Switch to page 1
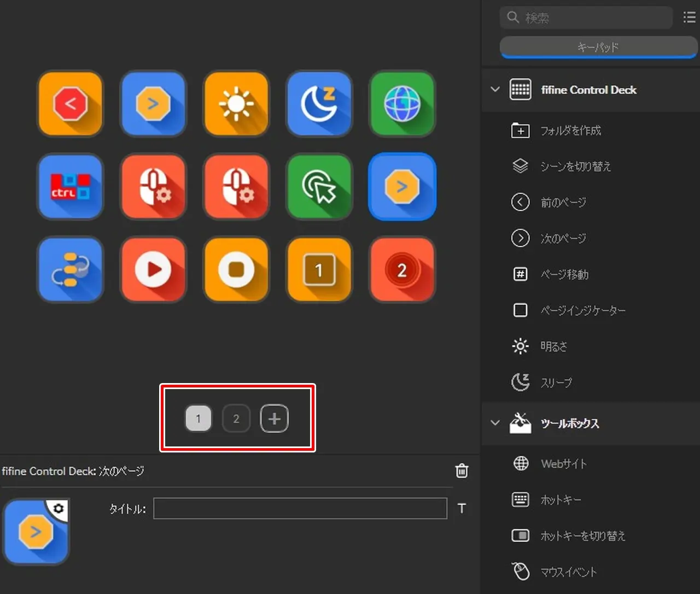Viewport: 700px width, 594px height. coord(198,419)
